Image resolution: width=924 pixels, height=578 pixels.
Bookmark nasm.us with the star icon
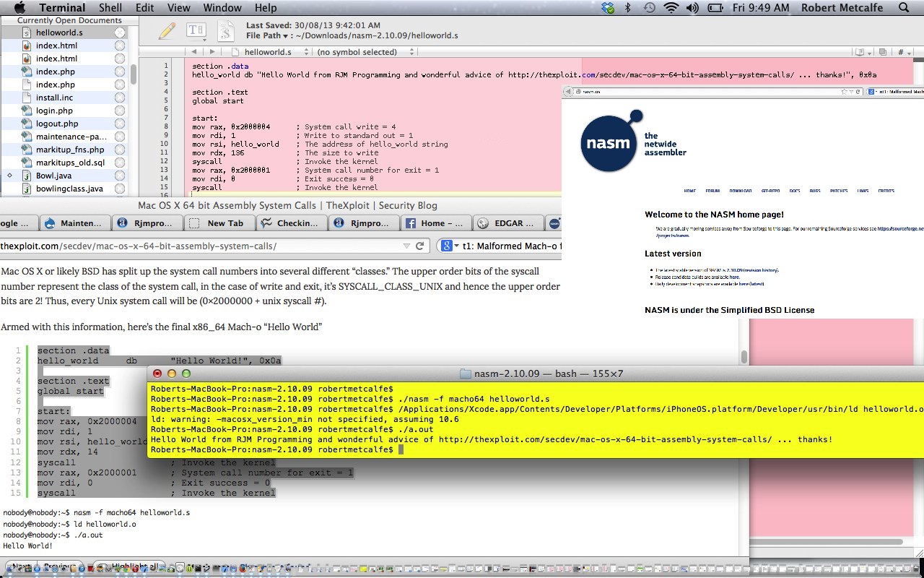tap(845, 92)
